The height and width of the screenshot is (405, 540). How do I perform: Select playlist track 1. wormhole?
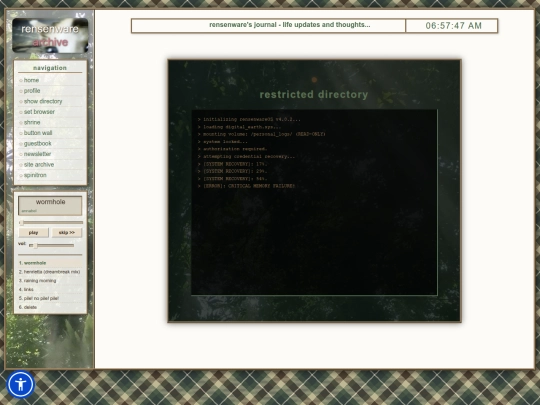pos(50,263)
